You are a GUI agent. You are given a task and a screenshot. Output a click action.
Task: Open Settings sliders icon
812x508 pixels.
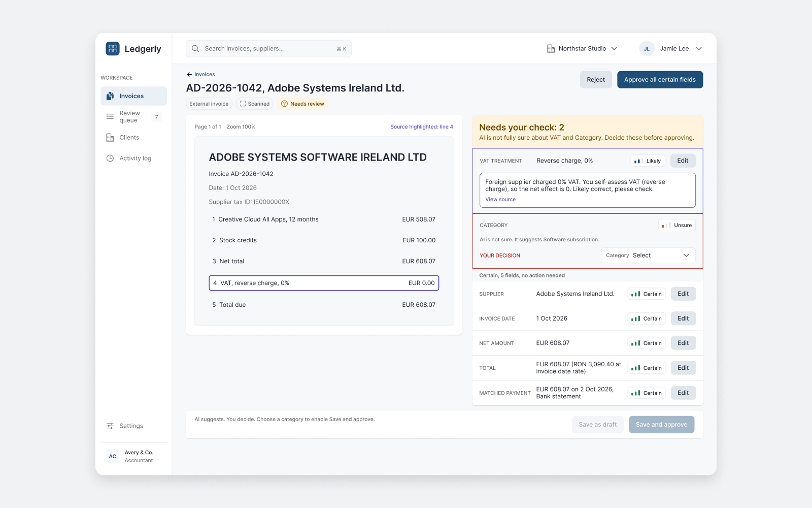coord(110,426)
